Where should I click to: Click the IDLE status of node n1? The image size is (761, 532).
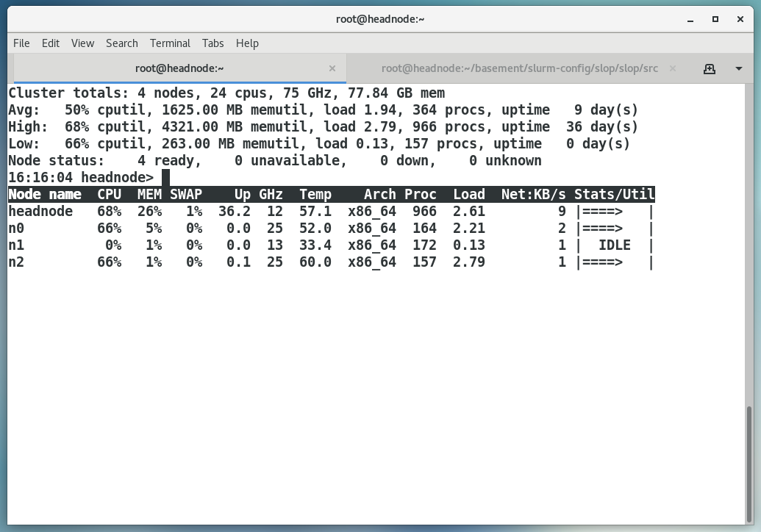tap(614, 245)
